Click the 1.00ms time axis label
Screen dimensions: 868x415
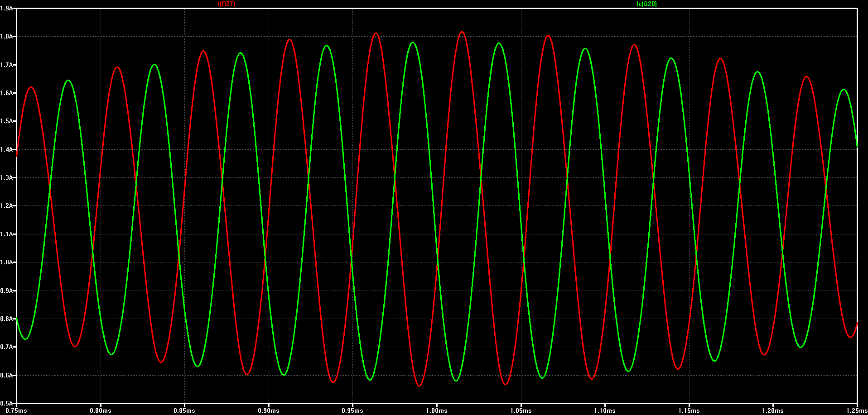pyautogui.click(x=437, y=411)
